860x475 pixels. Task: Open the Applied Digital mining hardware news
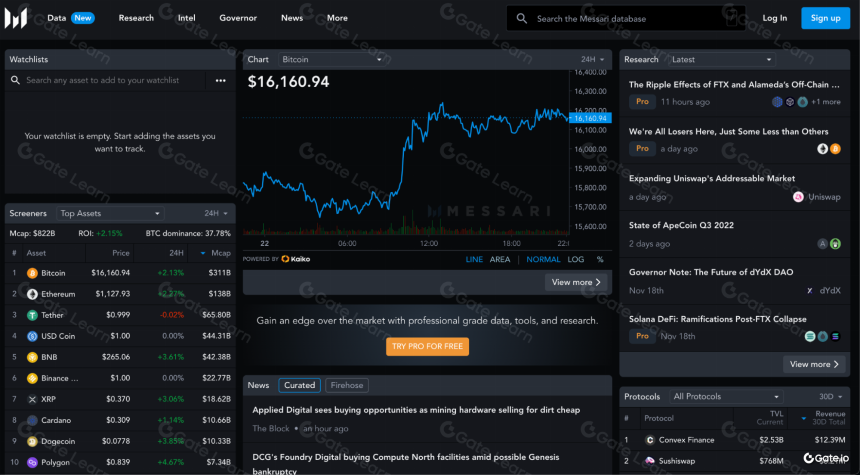(416, 410)
